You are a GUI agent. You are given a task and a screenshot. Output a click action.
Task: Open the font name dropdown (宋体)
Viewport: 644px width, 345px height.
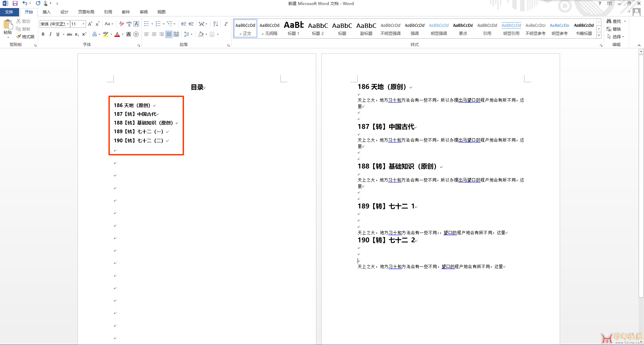67,24
